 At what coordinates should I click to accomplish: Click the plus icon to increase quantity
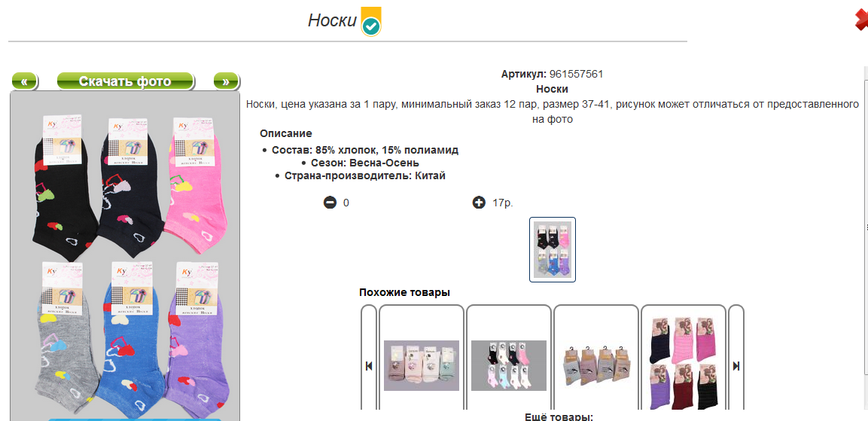[x=479, y=203]
